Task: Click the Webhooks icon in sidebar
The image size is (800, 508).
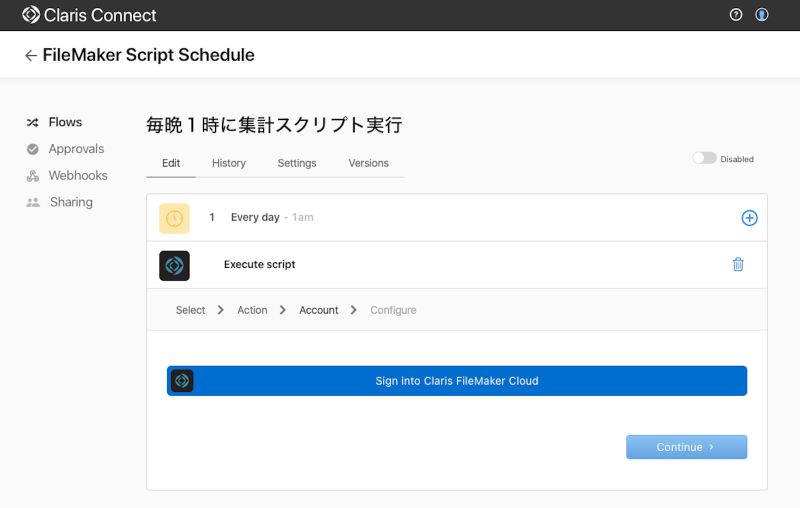Action: (x=33, y=176)
